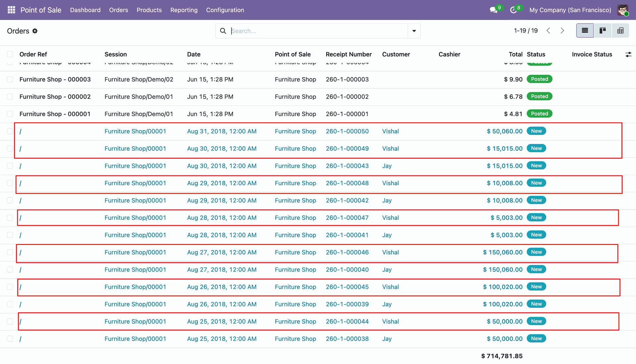
Task: Switch to list view
Action: pos(585,30)
